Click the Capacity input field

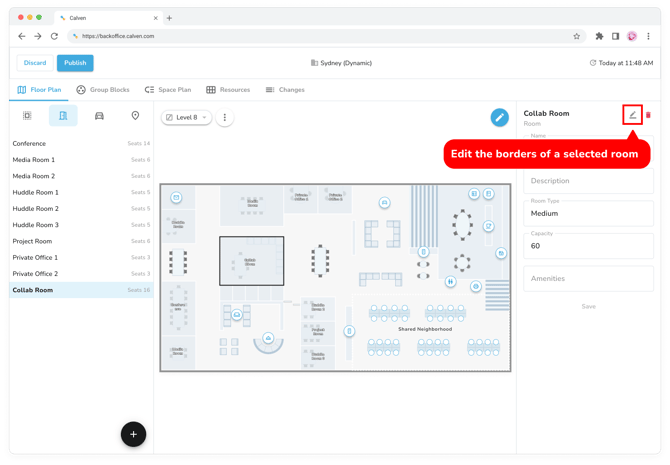tap(588, 246)
